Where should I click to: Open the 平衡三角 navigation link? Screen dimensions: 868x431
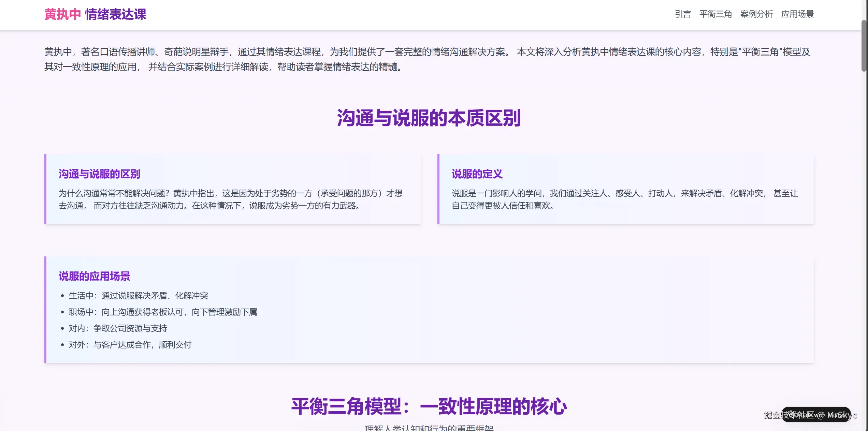coord(715,14)
